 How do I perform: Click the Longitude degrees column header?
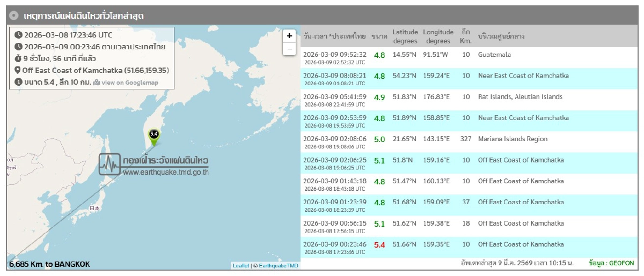438,36
